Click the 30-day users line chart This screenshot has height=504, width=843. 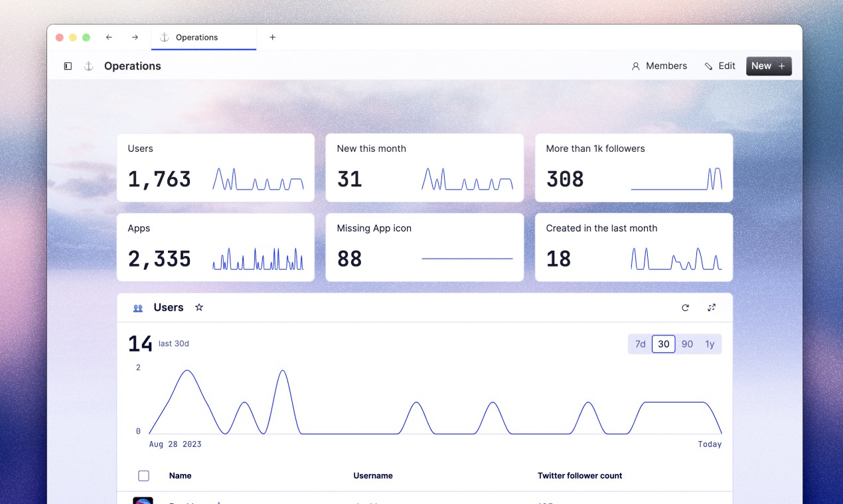[435, 402]
